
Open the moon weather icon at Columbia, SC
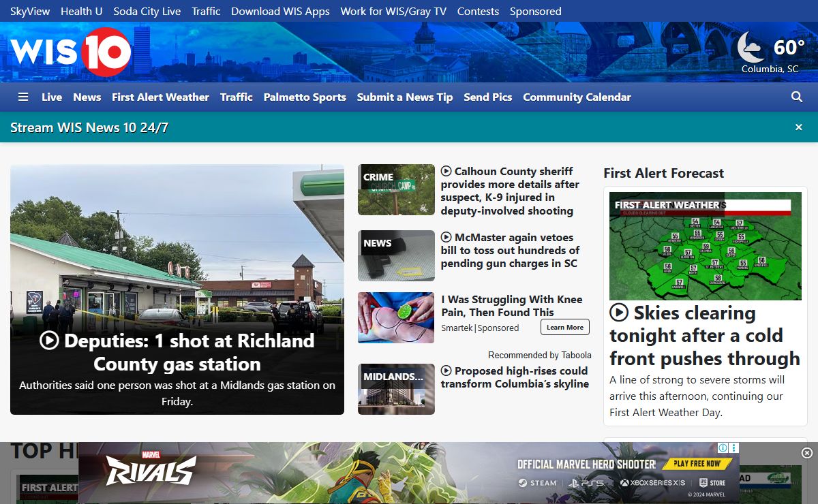[x=751, y=48]
